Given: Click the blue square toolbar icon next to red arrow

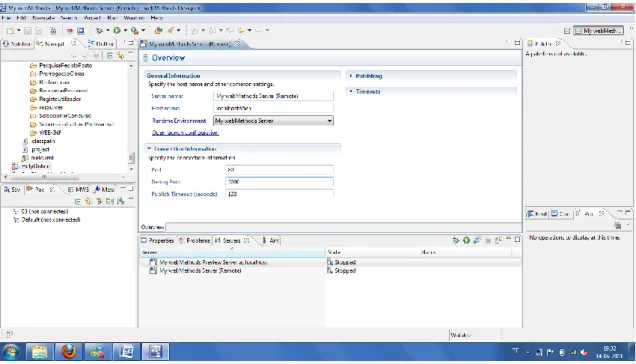Looking at the screenshot, I should coord(81,30).
